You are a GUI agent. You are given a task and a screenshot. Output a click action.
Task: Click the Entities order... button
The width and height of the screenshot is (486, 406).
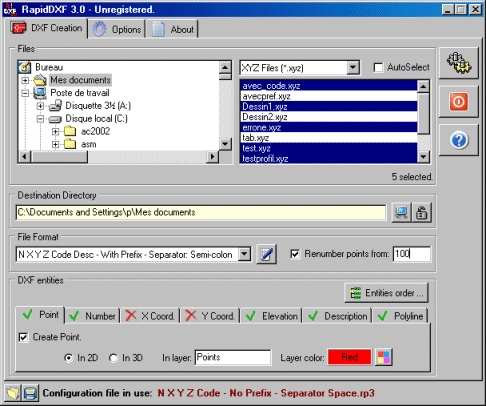pyautogui.click(x=386, y=293)
